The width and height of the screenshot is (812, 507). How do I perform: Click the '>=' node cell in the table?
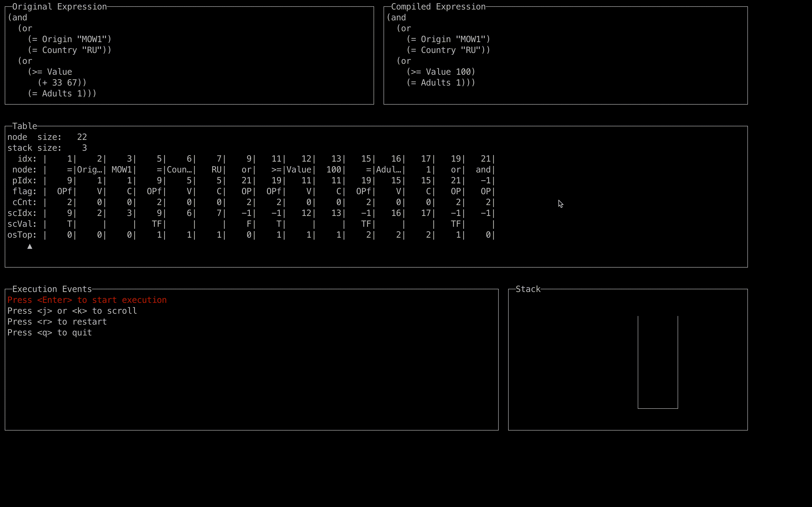[x=276, y=170]
